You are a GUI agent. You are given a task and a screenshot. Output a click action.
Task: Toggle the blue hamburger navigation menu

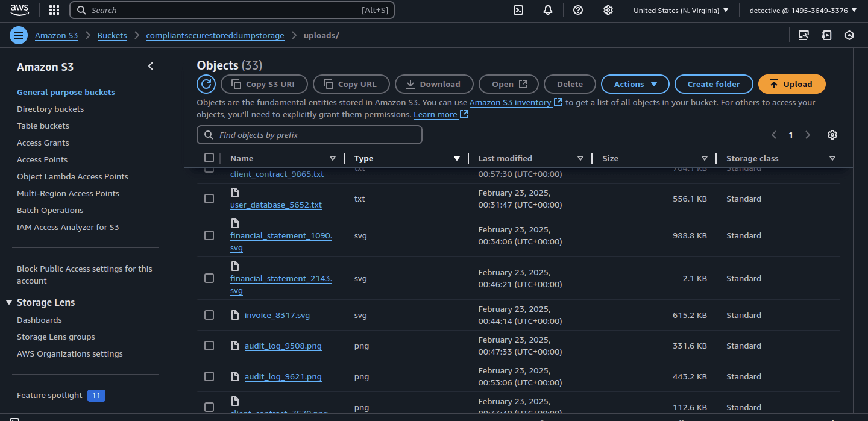coord(18,35)
